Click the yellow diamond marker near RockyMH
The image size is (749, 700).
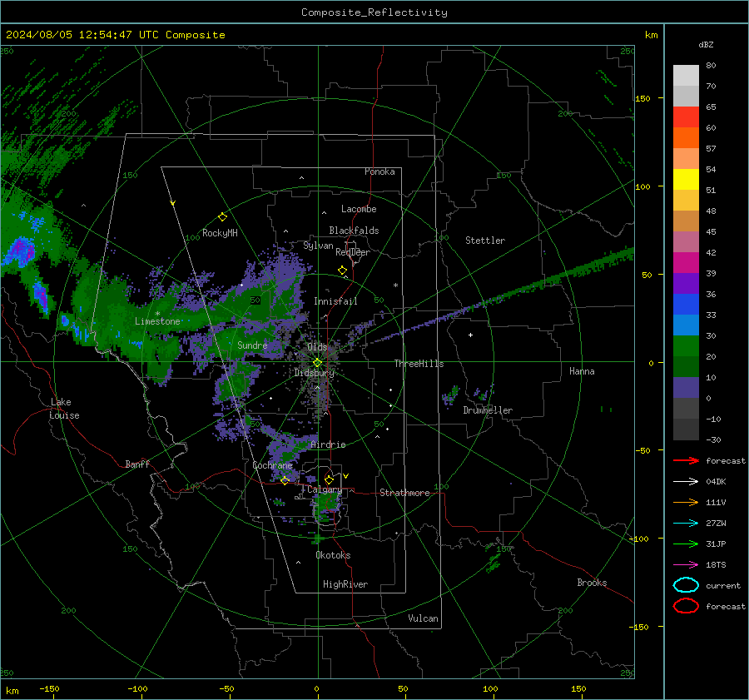tap(222, 217)
